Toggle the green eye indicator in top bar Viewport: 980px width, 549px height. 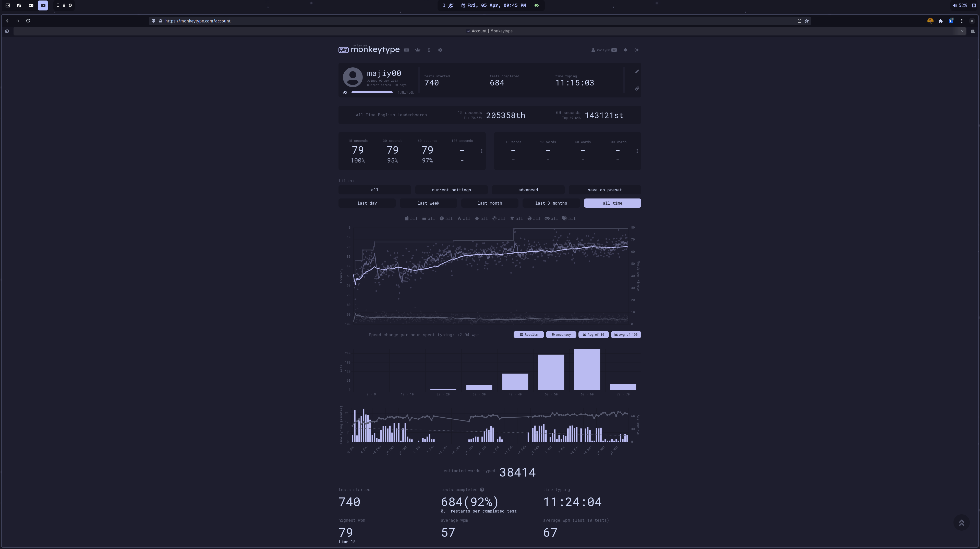pos(536,5)
